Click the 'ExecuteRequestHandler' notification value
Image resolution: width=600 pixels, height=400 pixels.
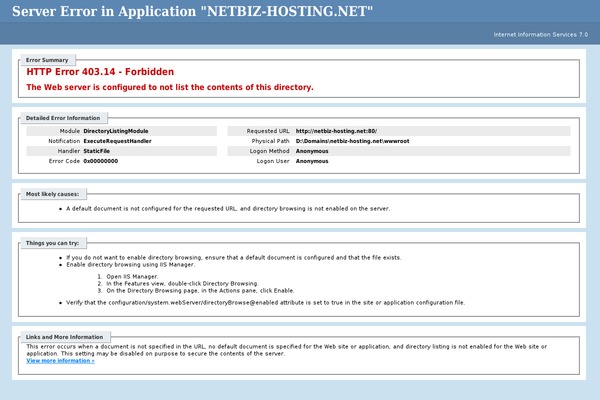[117, 141]
